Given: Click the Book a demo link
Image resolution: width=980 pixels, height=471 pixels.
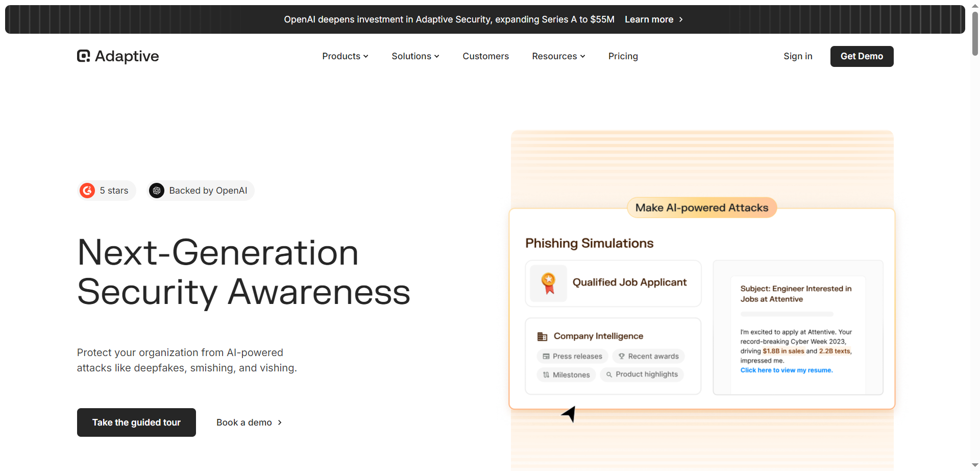Looking at the screenshot, I should click(249, 422).
